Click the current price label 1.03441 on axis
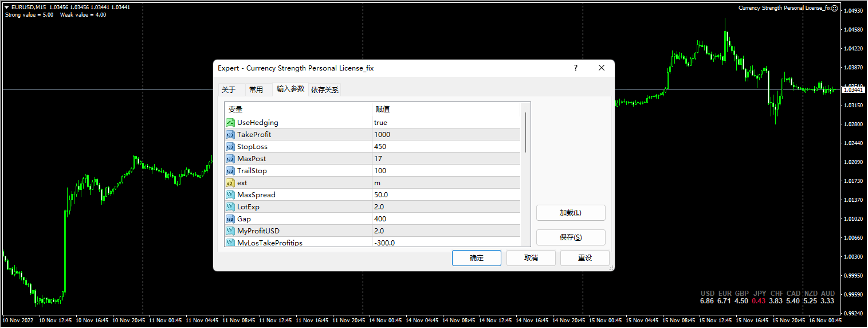 [854, 90]
